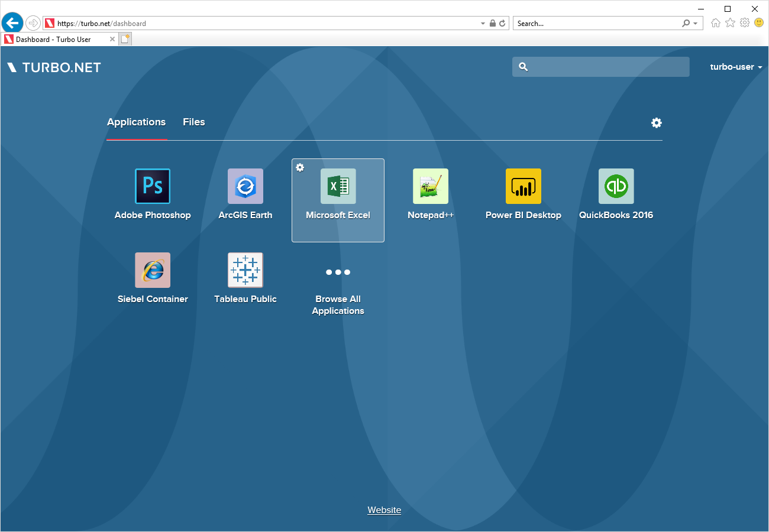
Task: Expand the address bar history dropdown
Action: (482, 22)
